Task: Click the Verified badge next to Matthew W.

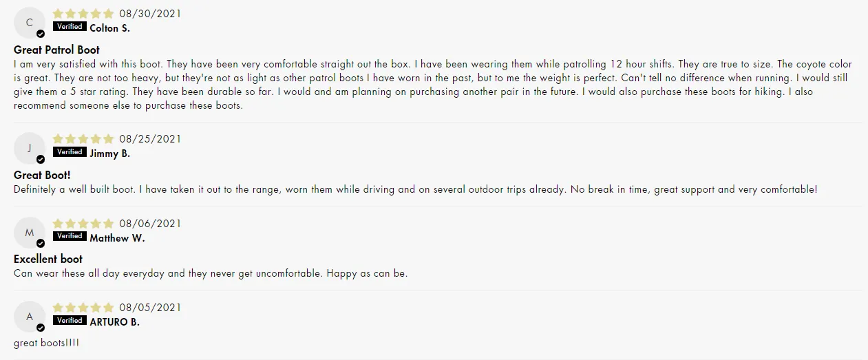Action: pyautogui.click(x=70, y=236)
